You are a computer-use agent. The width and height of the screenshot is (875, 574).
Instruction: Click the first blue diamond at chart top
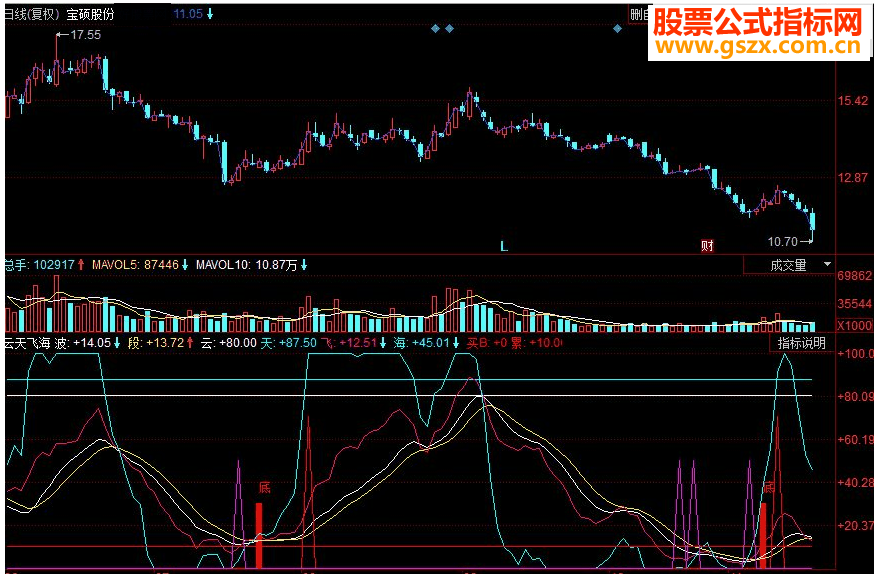435,29
